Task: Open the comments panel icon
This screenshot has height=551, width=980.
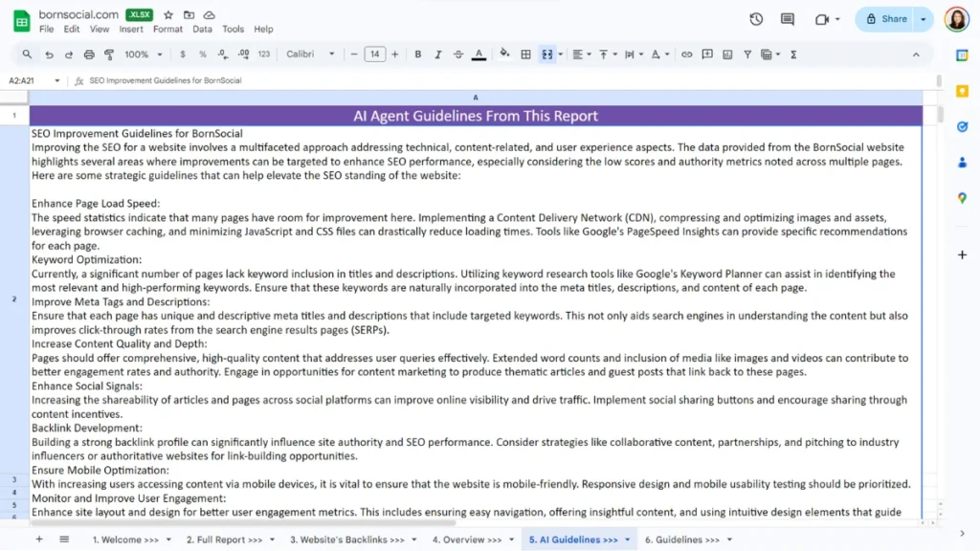Action: pos(788,19)
